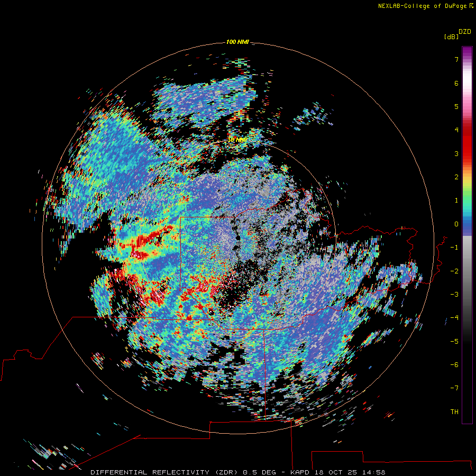The width and height of the screenshot is (476, 476).
Task: Click the -1 value on the color scale
Action: pos(454,248)
